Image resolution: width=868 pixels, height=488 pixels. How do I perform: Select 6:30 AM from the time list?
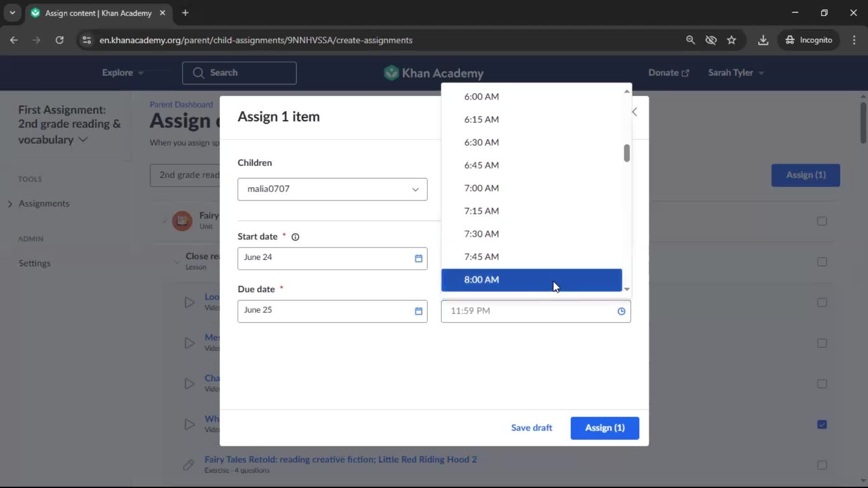(532, 142)
